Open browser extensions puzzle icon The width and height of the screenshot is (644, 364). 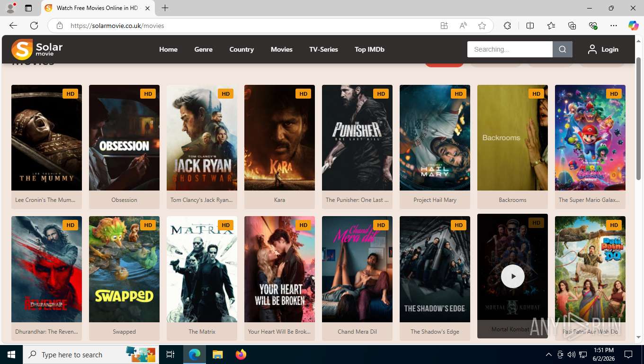pos(507,26)
